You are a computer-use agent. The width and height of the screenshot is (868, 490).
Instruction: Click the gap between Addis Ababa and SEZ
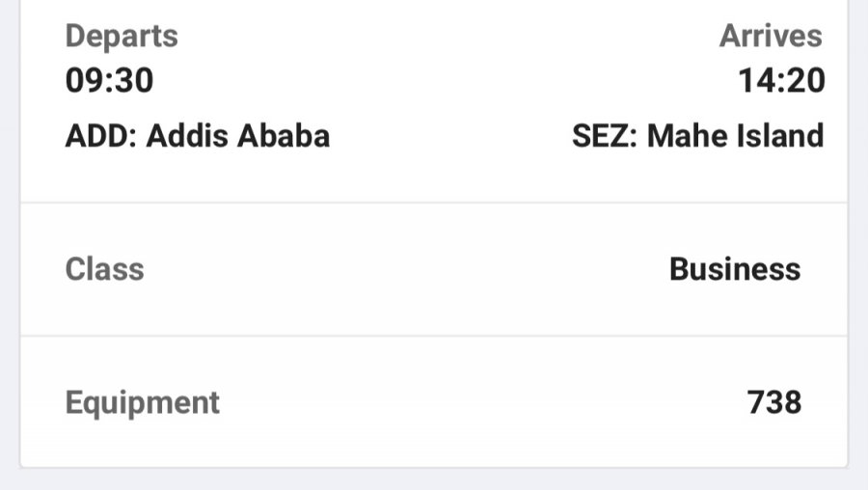point(451,136)
